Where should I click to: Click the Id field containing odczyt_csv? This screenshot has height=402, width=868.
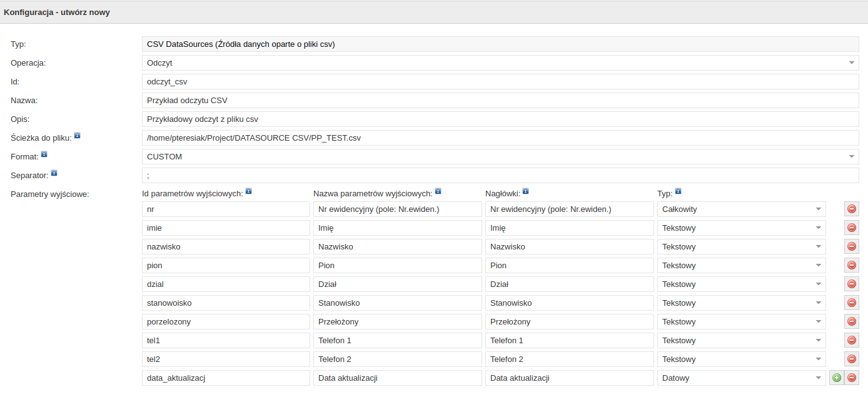tap(500, 82)
